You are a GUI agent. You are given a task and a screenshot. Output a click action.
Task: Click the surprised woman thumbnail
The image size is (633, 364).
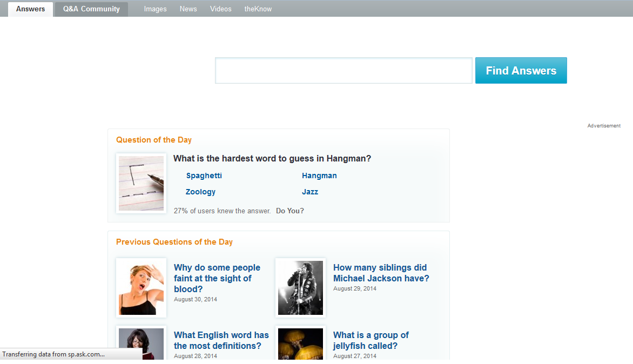[142, 288]
